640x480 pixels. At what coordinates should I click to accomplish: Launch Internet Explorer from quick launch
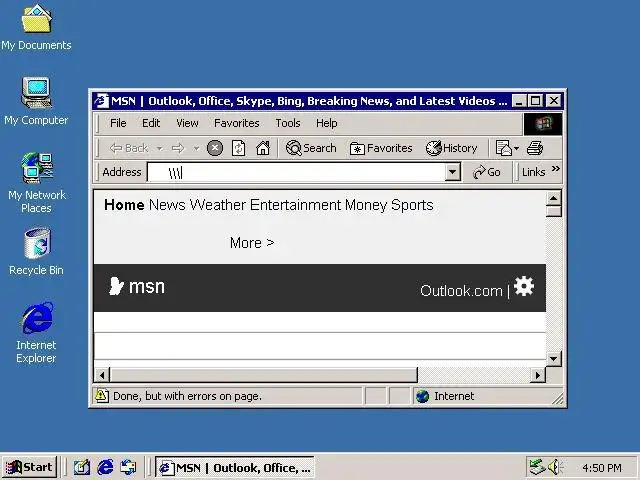pos(105,467)
